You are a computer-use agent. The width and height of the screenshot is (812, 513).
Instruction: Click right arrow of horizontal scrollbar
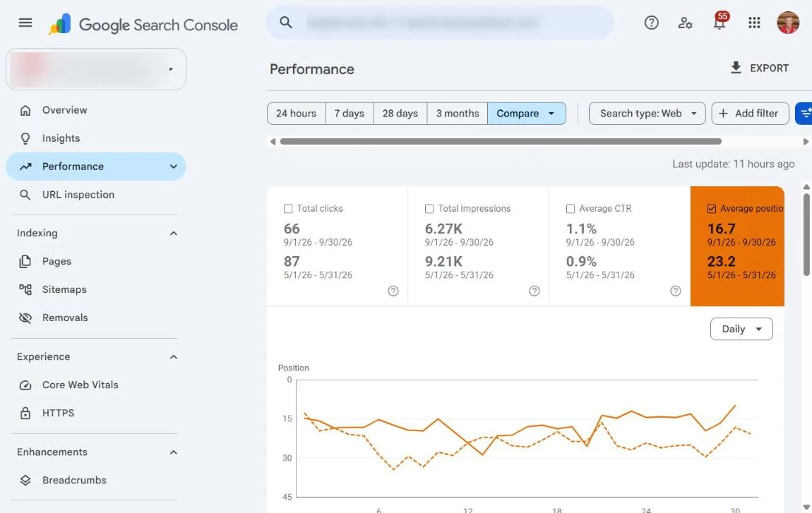805,141
